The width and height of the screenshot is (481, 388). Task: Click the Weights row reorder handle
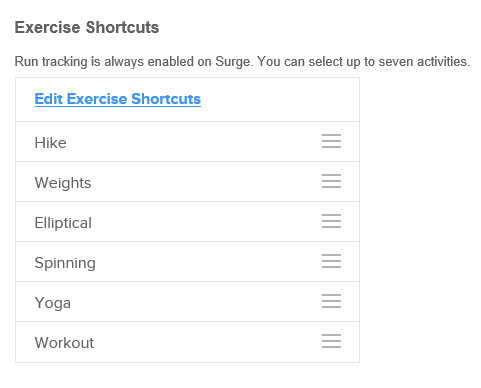331,181
